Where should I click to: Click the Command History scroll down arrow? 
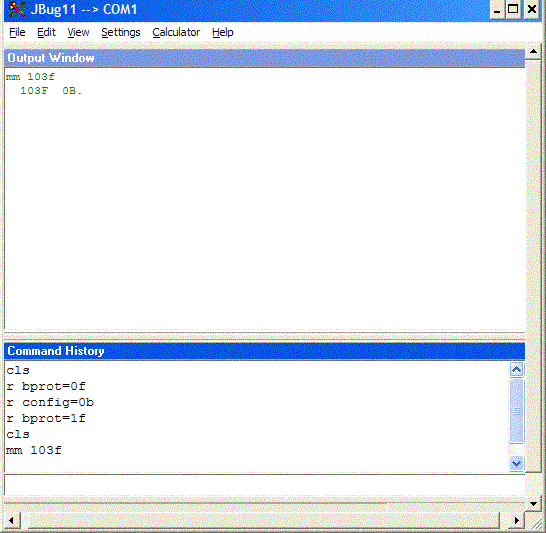tap(516, 463)
